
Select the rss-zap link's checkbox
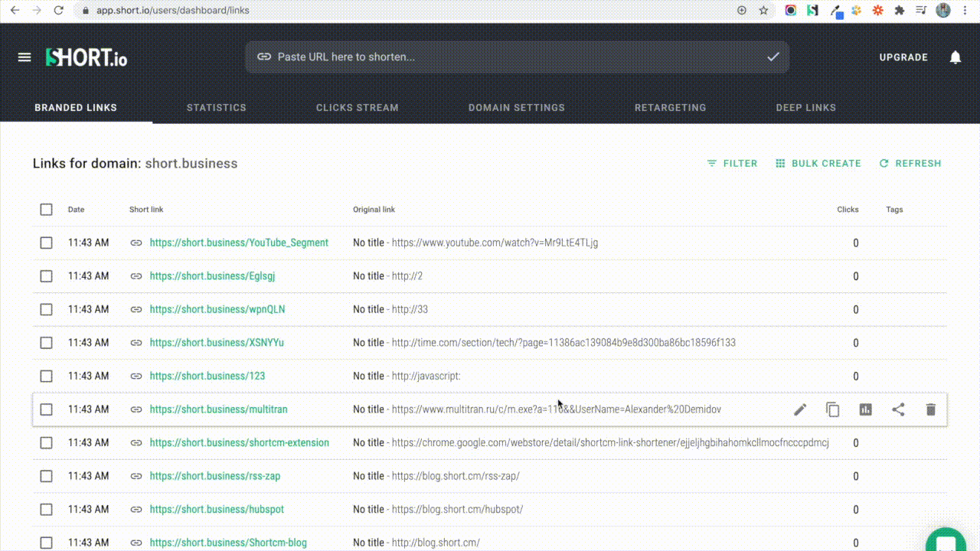[x=46, y=475]
